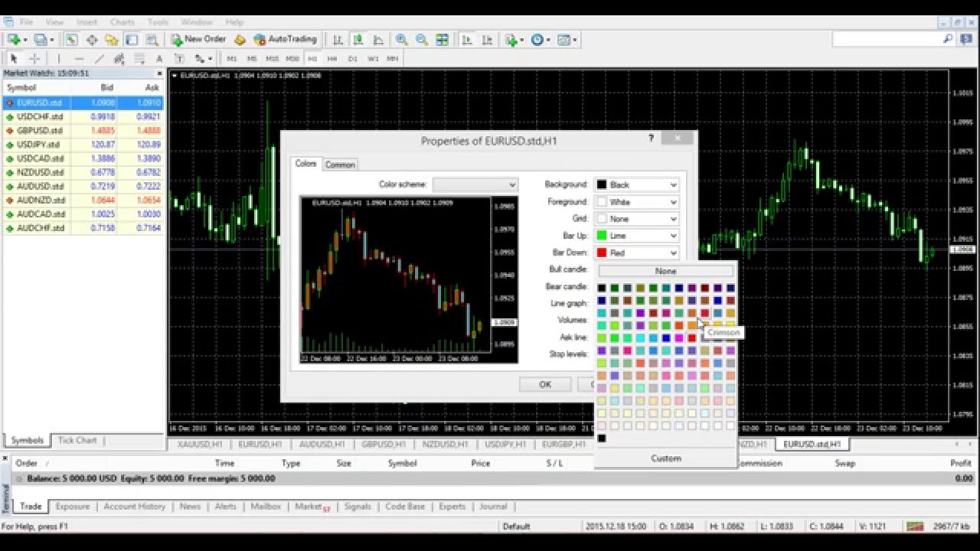The height and width of the screenshot is (551, 980).
Task: Click Custom in the color palette
Action: 665,458
